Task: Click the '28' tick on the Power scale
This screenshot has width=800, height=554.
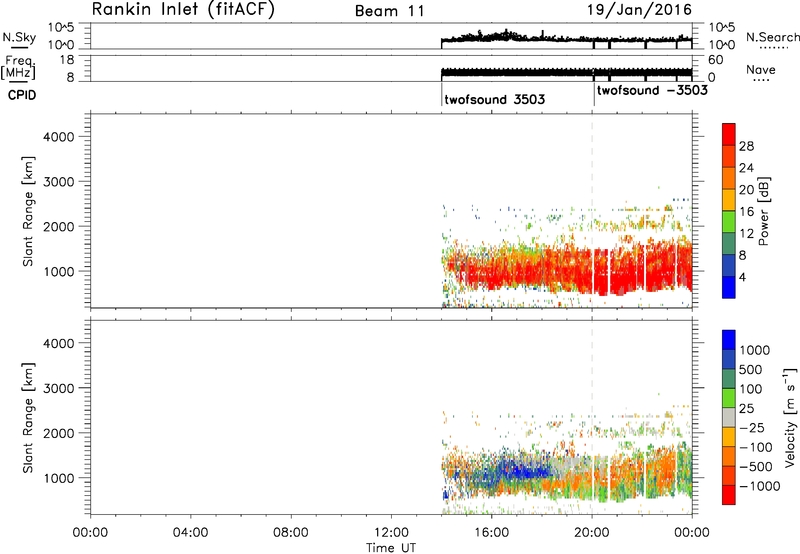Action: tap(746, 146)
